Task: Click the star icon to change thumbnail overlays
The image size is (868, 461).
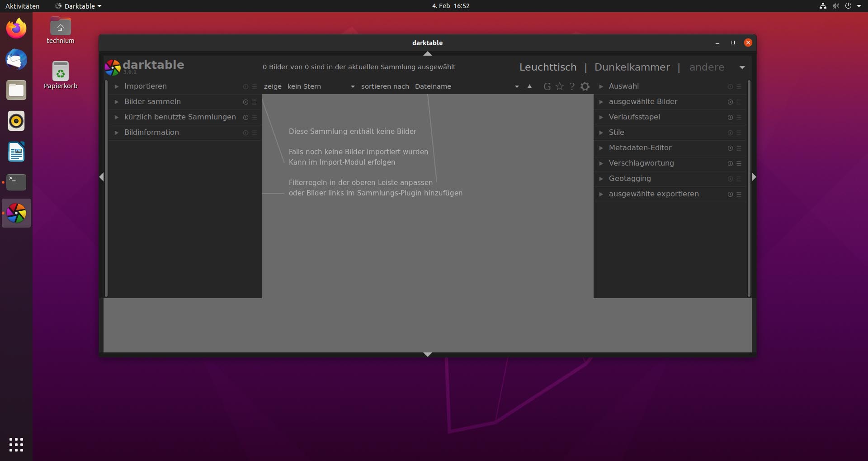Action: coord(560,86)
